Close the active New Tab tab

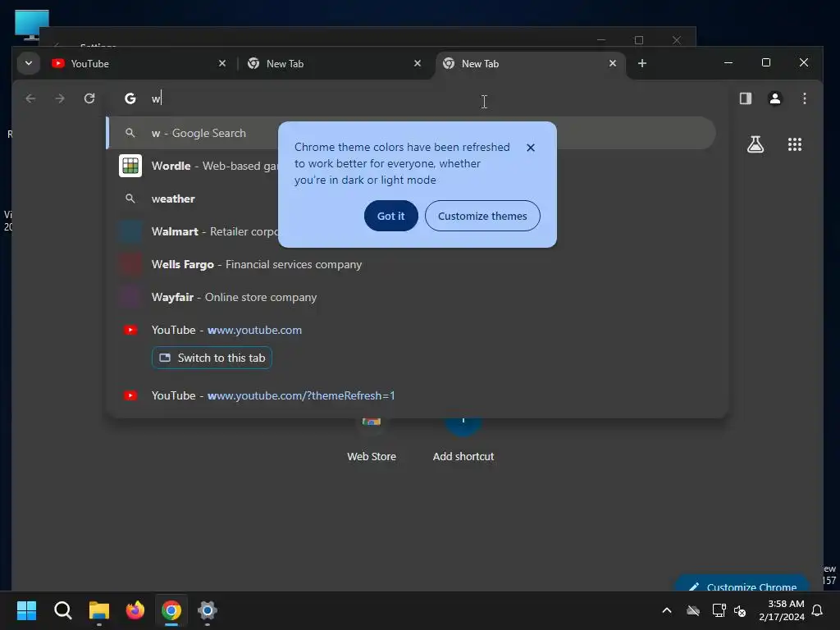point(612,63)
